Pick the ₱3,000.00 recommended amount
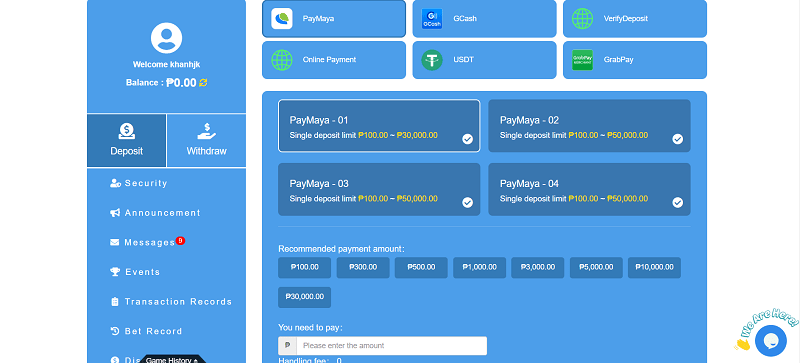 tap(538, 268)
